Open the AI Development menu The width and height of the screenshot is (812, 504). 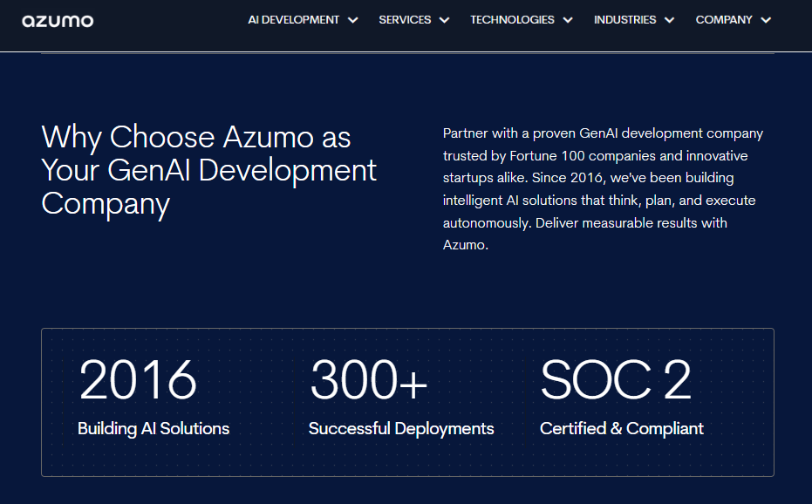coord(293,20)
